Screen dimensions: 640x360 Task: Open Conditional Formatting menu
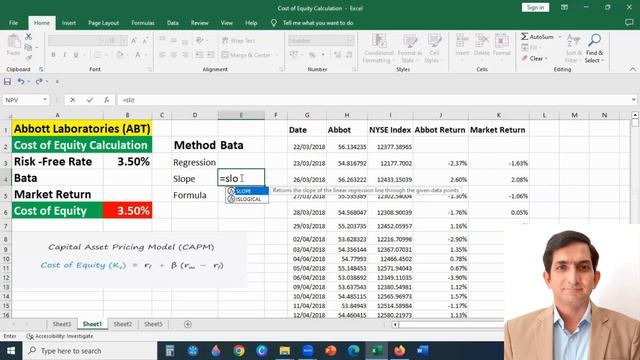coord(378,49)
